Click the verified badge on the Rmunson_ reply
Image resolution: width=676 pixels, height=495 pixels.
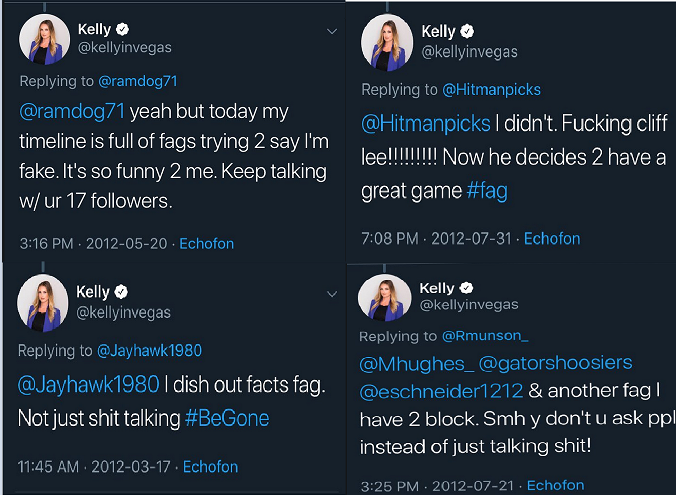(466, 288)
